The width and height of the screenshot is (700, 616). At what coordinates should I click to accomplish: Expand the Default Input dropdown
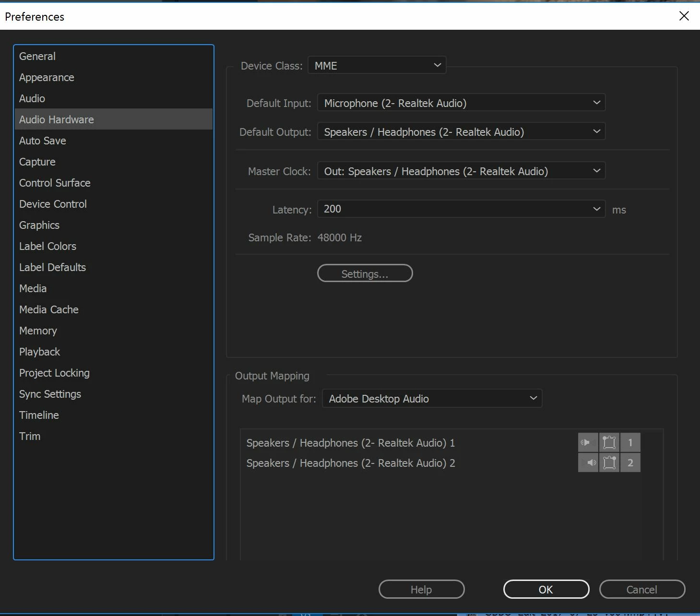click(462, 103)
